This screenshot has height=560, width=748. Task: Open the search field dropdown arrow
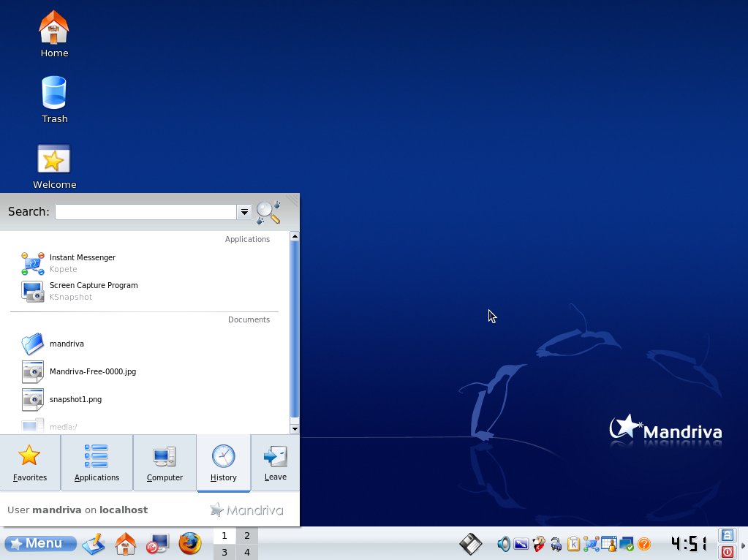point(244,212)
